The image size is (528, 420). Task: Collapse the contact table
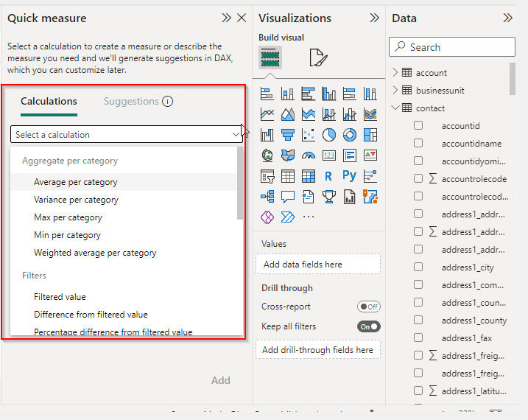(395, 108)
